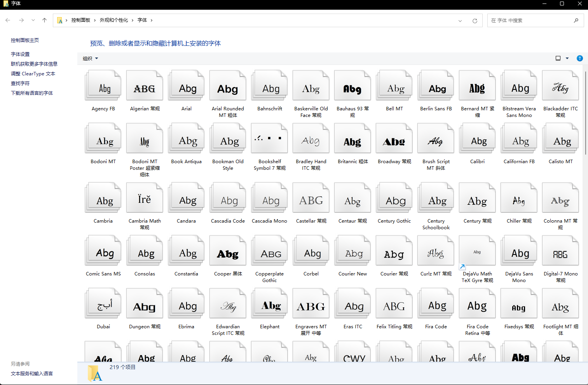
Task: Select the Felix Titling font icon
Action: [x=394, y=303]
